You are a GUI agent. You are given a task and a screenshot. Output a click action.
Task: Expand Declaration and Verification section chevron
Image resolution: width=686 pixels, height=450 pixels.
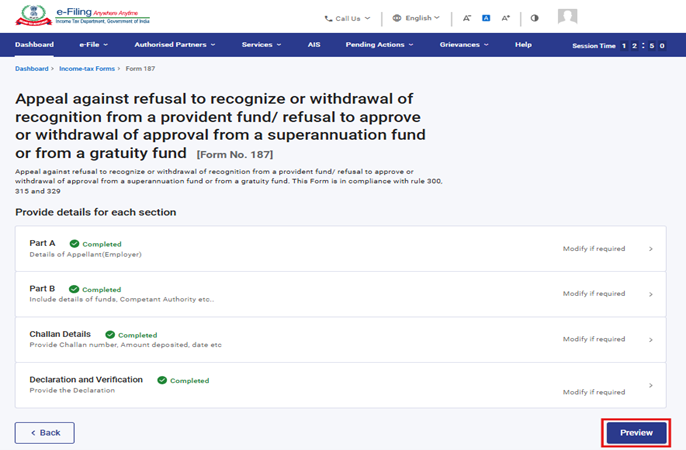(651, 385)
